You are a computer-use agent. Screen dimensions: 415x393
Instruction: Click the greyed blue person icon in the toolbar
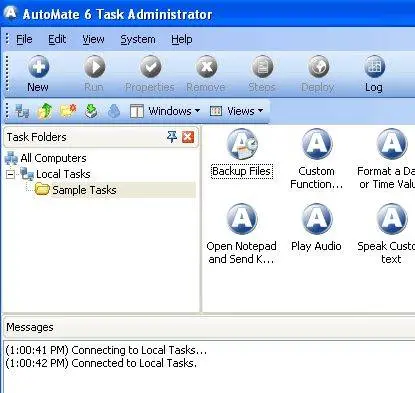pyautogui.click(x=114, y=111)
